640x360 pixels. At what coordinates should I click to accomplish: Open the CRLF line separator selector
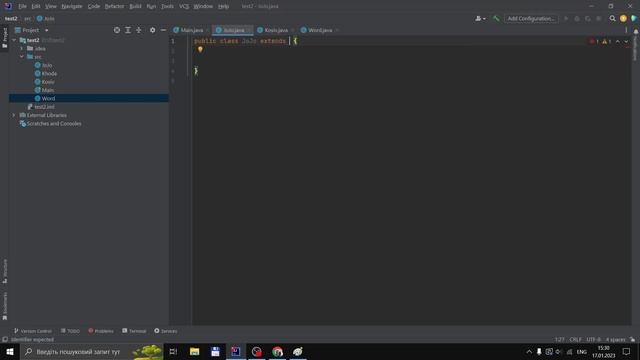click(x=575, y=339)
